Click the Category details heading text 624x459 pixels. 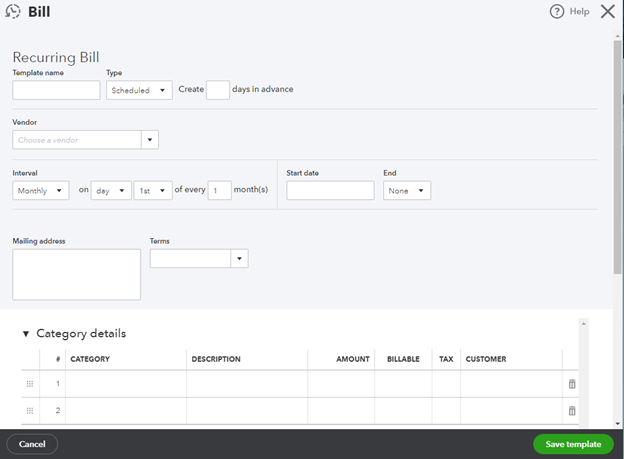pos(81,334)
